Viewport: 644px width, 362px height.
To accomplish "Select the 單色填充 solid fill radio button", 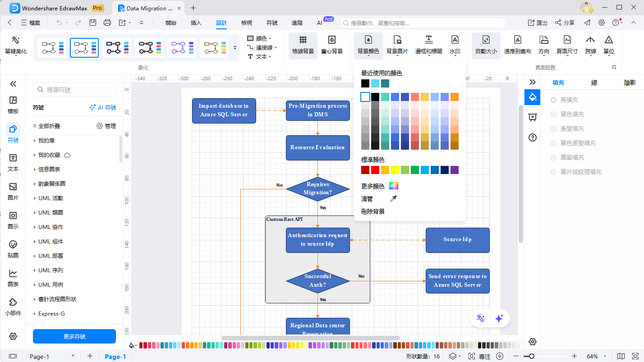I will [553, 115].
